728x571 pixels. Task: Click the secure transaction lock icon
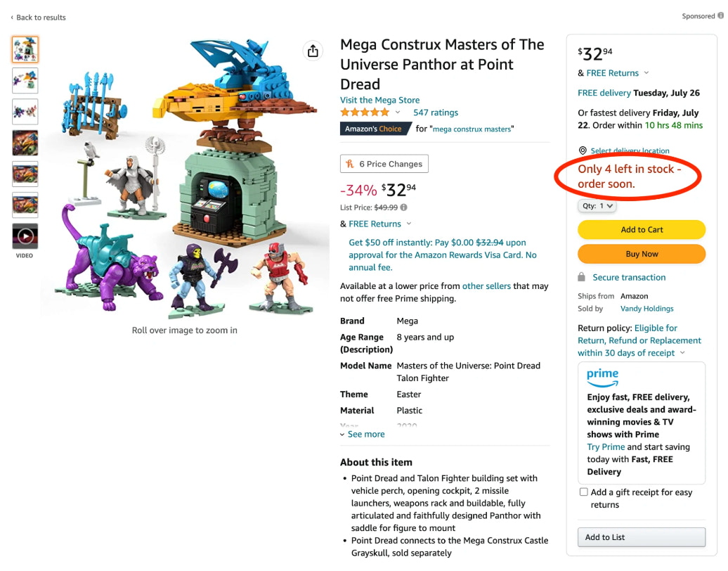click(582, 277)
